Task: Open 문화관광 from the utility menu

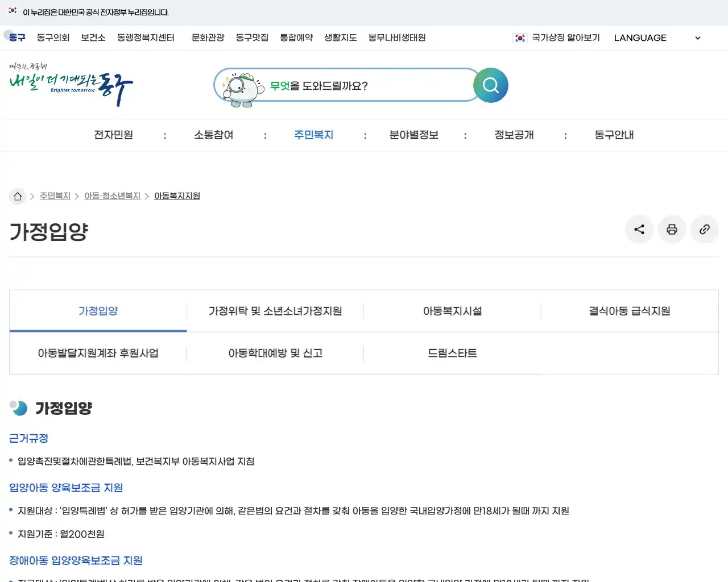Action: [208, 38]
